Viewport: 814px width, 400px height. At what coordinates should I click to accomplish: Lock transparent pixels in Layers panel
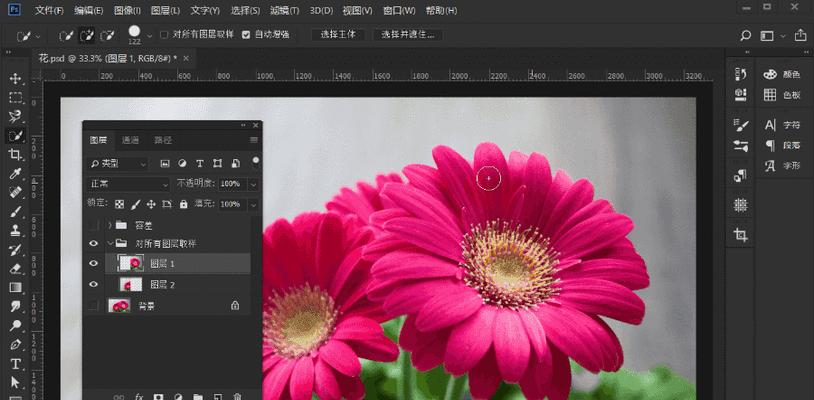tap(120, 204)
